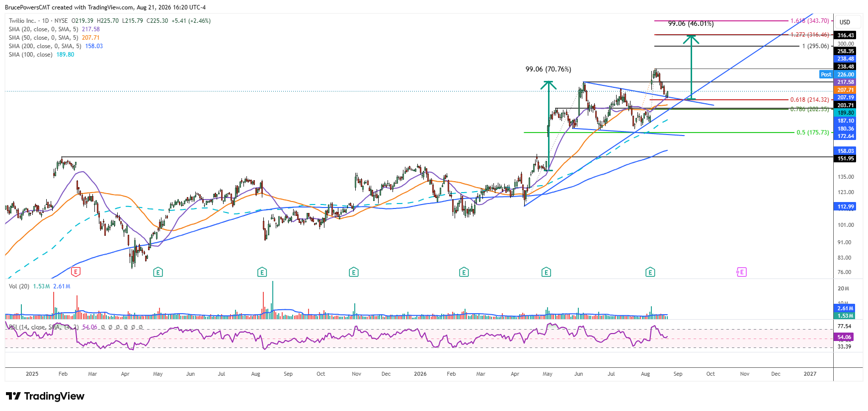Click the Vol (20) indicator label
The width and height of the screenshot is (868, 411).
click(x=19, y=286)
